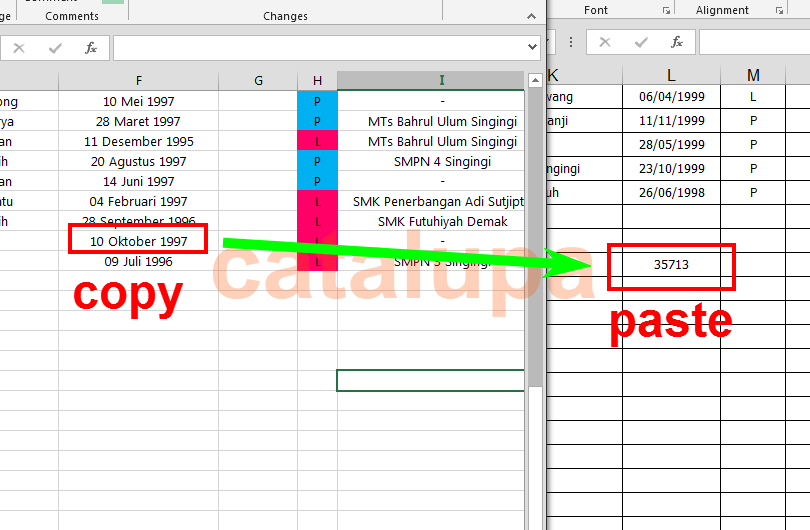
Task: Click the scroll-up arrow of the left sheet
Action: pos(535,80)
